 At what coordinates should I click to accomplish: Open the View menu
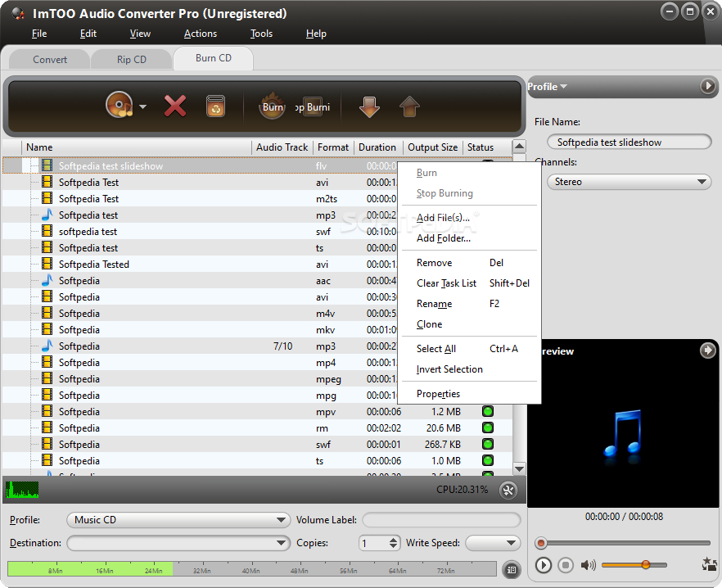click(x=140, y=34)
